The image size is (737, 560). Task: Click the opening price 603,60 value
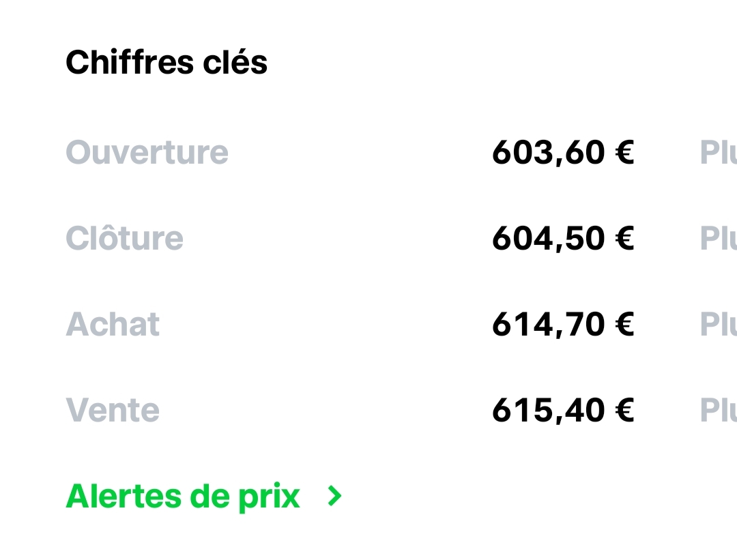point(549,152)
